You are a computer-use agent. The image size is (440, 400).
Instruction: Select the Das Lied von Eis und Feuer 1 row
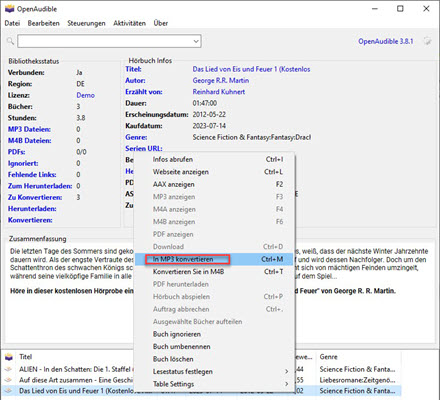pyautogui.click(x=77, y=391)
